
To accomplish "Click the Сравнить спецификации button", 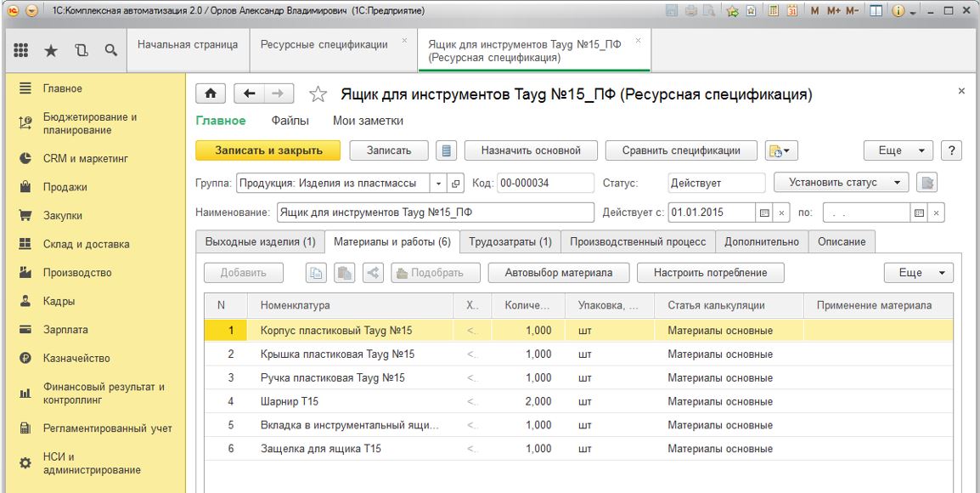I will tap(681, 150).
